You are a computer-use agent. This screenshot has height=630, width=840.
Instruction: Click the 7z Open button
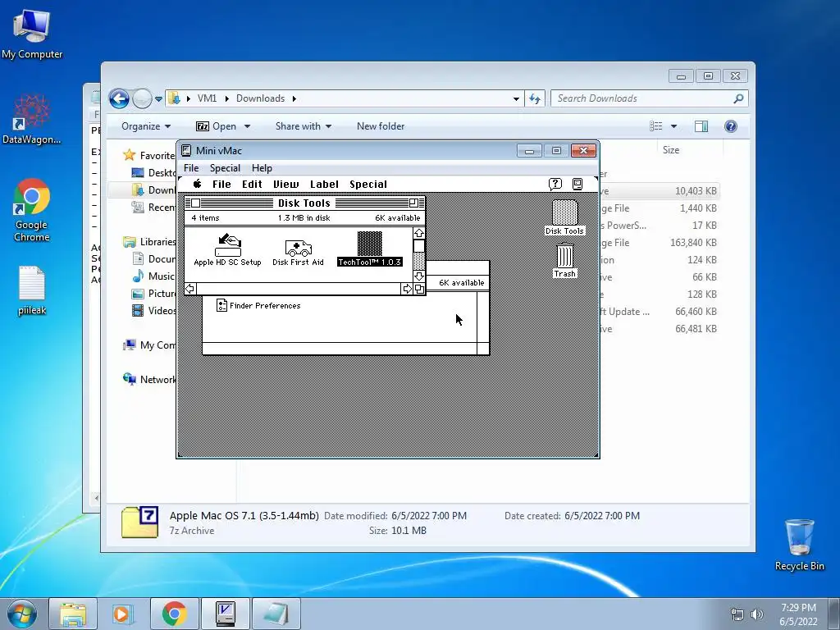[217, 126]
